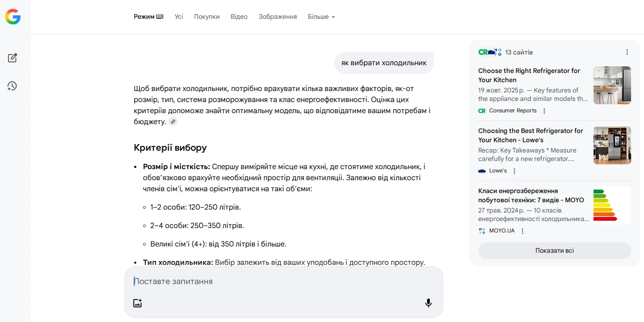The width and height of the screenshot is (644, 322).
Task: Click the Consumer Reports CR favicon
Action: [x=482, y=111]
